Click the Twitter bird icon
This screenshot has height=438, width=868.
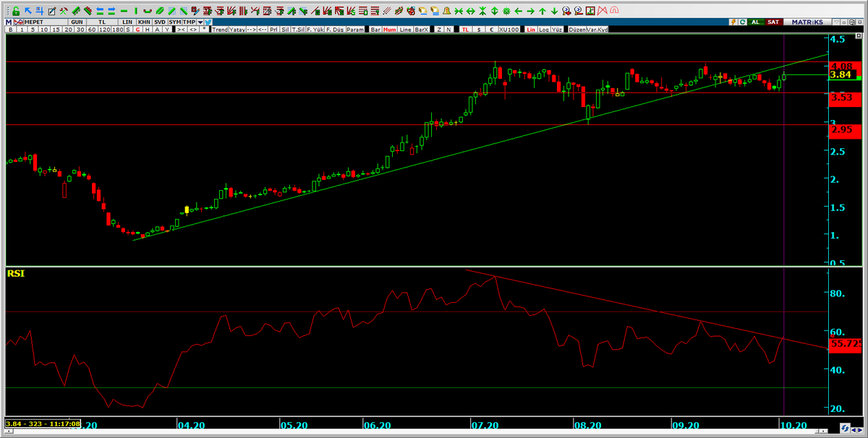pos(208,22)
